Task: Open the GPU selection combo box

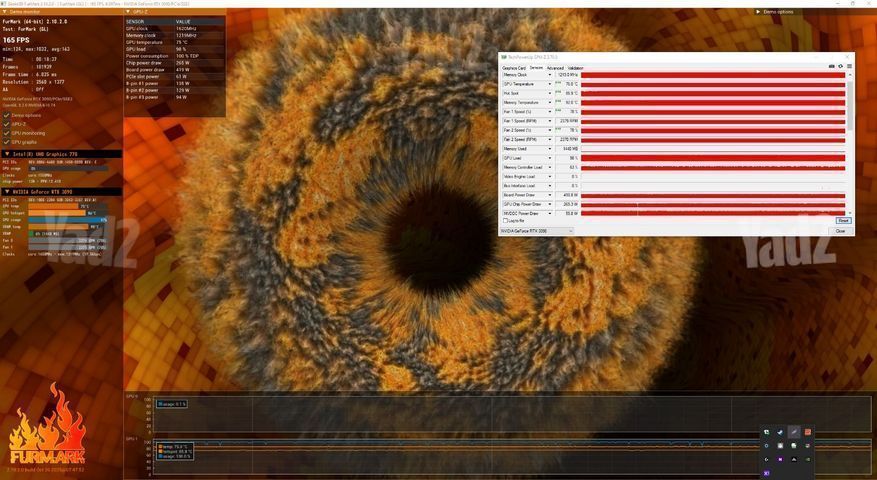Action: pos(536,230)
